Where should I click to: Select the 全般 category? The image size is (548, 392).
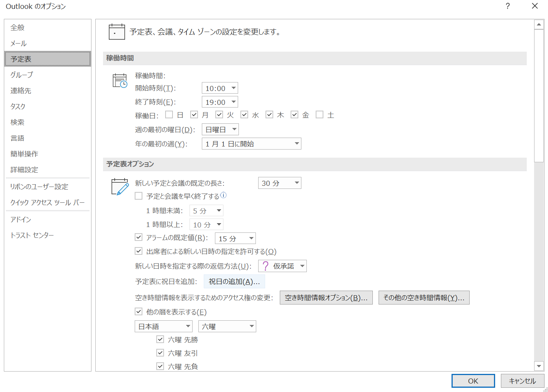point(48,27)
